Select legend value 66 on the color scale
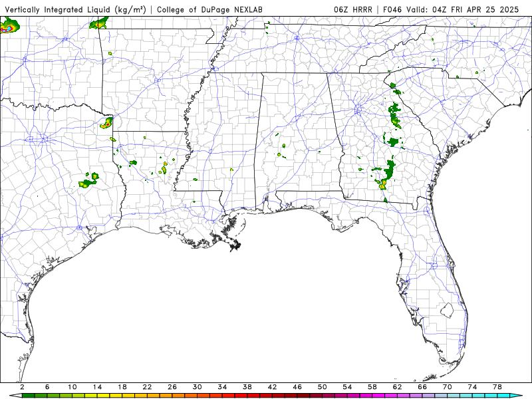Screen dimensions: 532x399 pos(422,387)
